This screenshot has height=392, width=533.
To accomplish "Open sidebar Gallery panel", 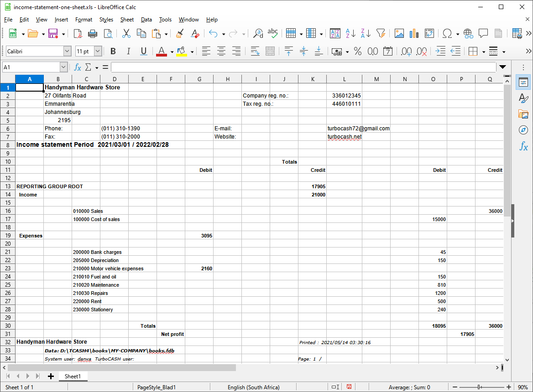I will (523, 114).
